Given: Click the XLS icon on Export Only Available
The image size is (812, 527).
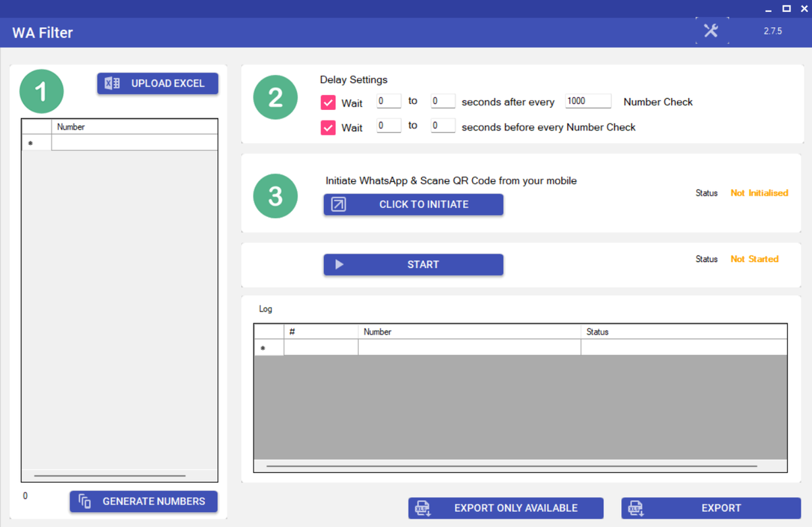Looking at the screenshot, I should point(422,509).
